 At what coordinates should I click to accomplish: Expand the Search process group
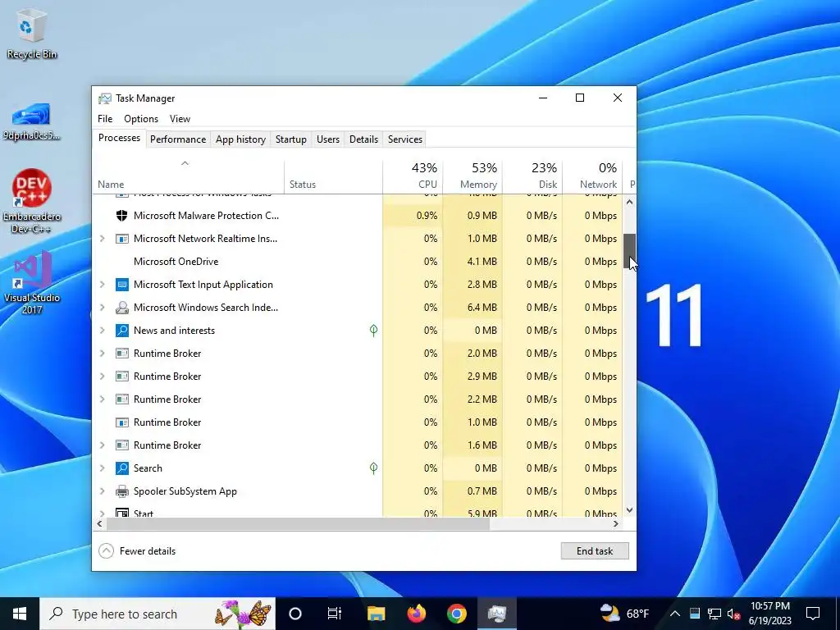pos(103,468)
